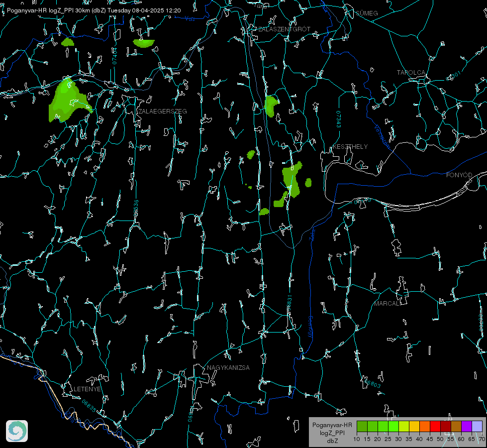The height and width of the screenshot is (448, 487).
Task: Click the legend value 10
Action: click(357, 439)
